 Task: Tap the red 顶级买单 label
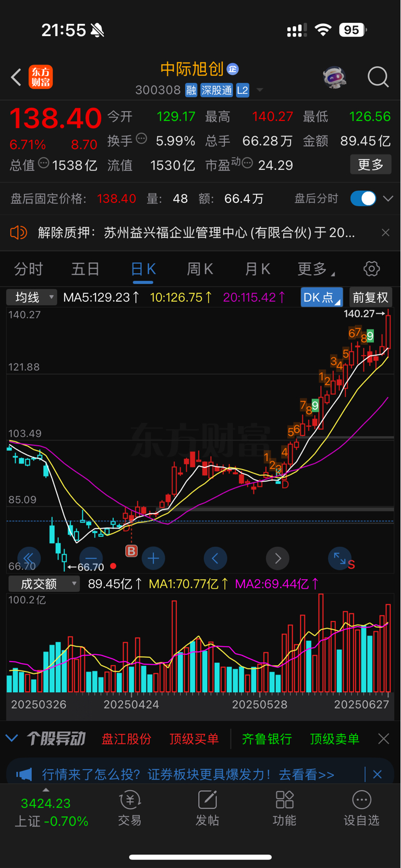(193, 739)
